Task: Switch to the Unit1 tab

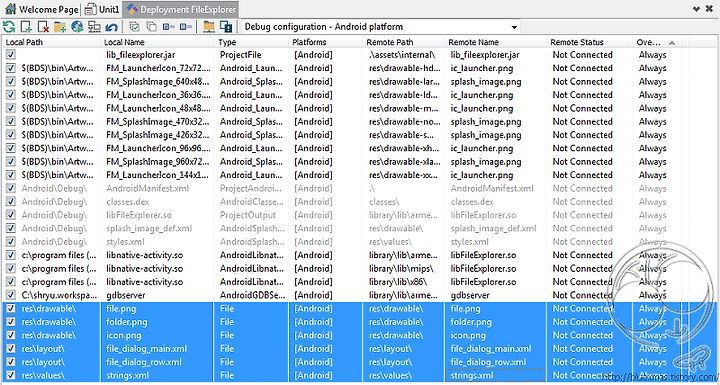Action: click(103, 9)
